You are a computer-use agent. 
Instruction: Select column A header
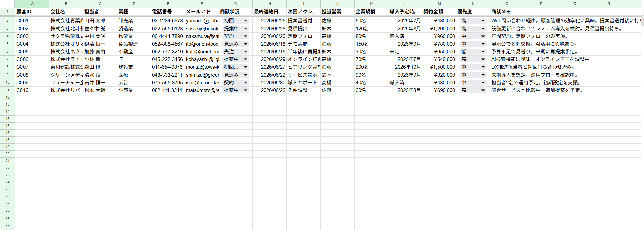32,4
